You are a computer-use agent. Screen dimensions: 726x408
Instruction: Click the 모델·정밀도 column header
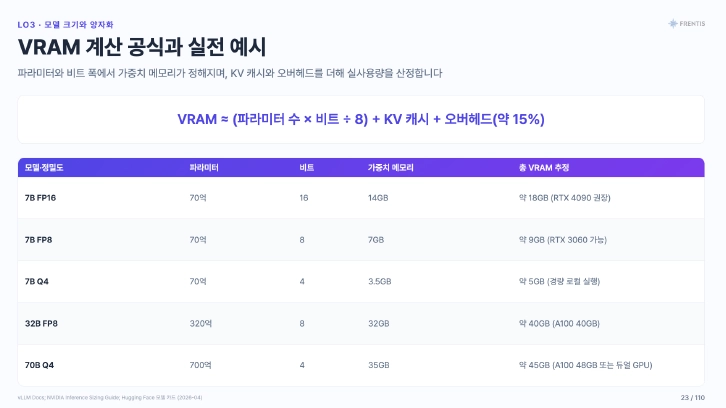[x=44, y=168]
